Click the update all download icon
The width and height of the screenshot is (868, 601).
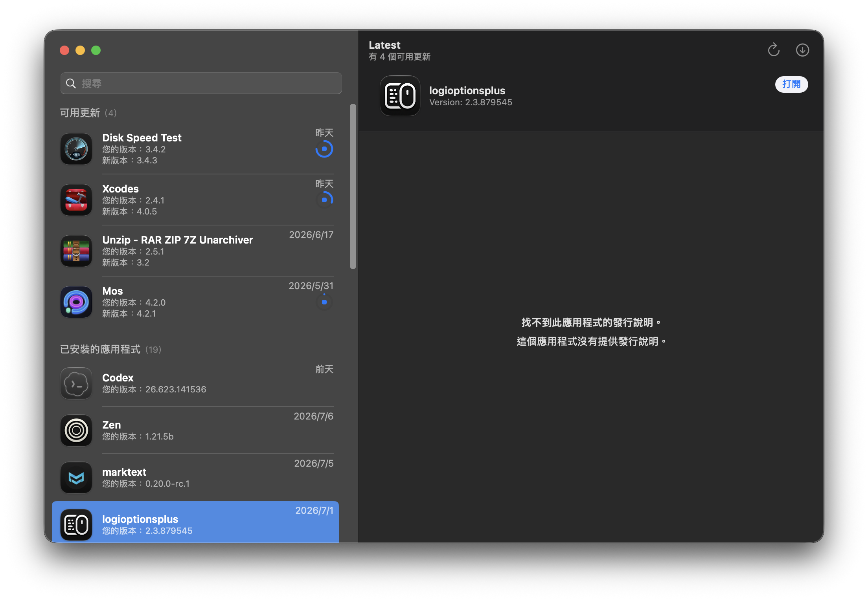(802, 50)
